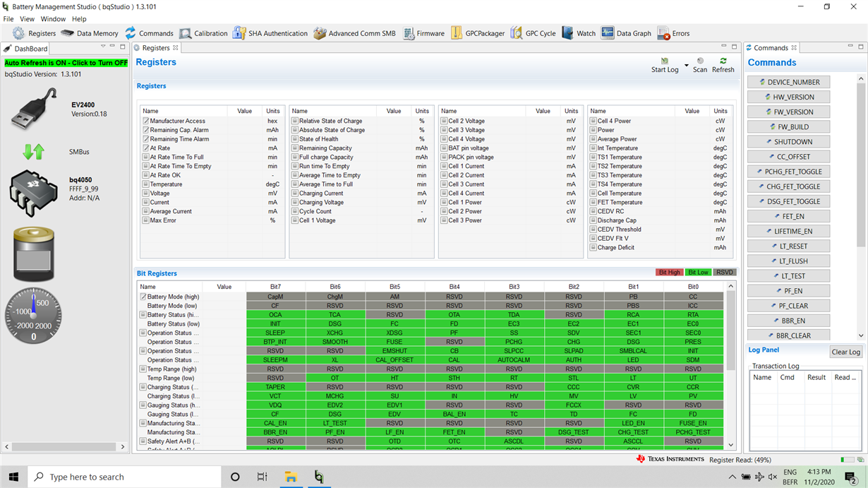Image resolution: width=868 pixels, height=488 pixels.
Task: Click the Windows search box
Action: tap(125, 477)
